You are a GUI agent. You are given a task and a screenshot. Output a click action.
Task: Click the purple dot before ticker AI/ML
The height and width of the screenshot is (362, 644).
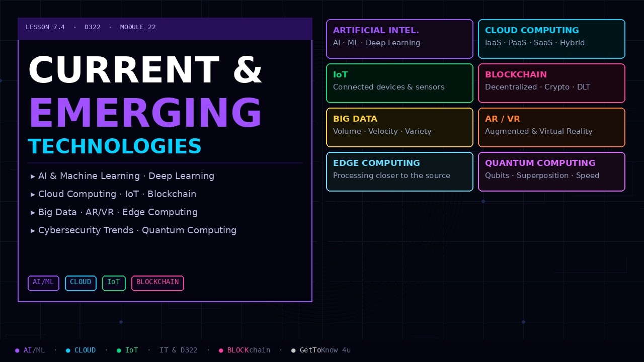point(17,350)
